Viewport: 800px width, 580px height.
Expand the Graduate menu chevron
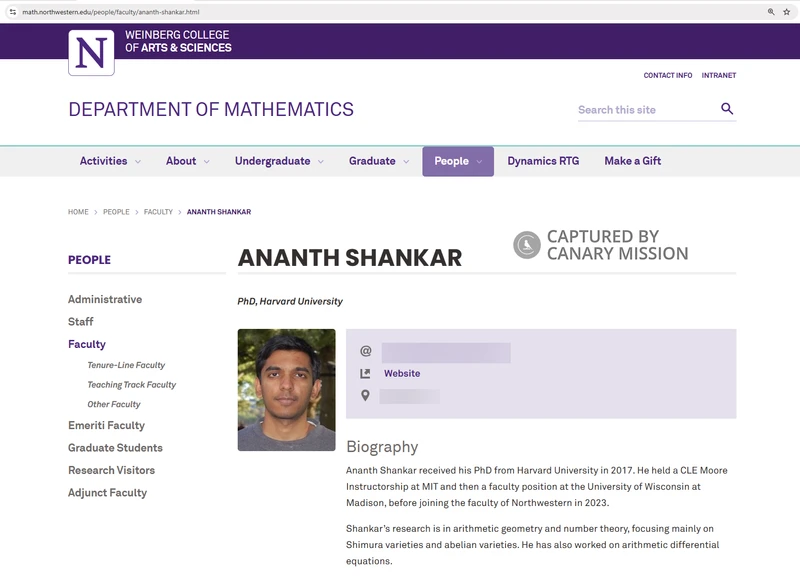pos(406,160)
